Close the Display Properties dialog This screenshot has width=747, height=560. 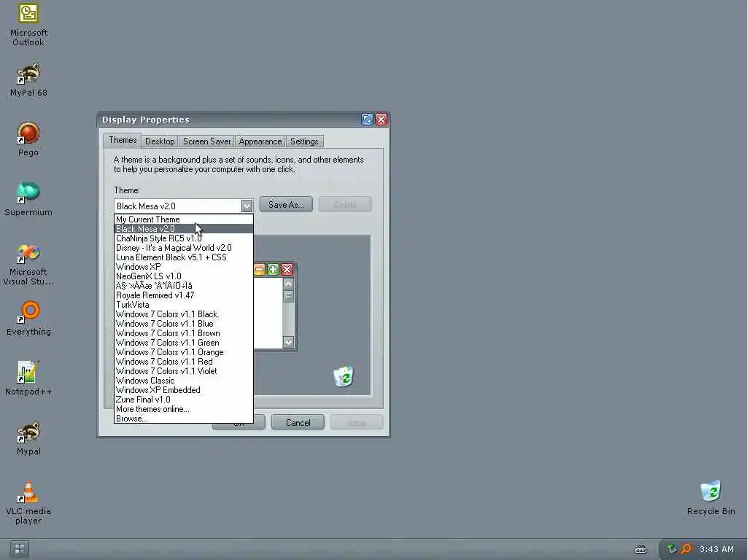tap(381, 120)
